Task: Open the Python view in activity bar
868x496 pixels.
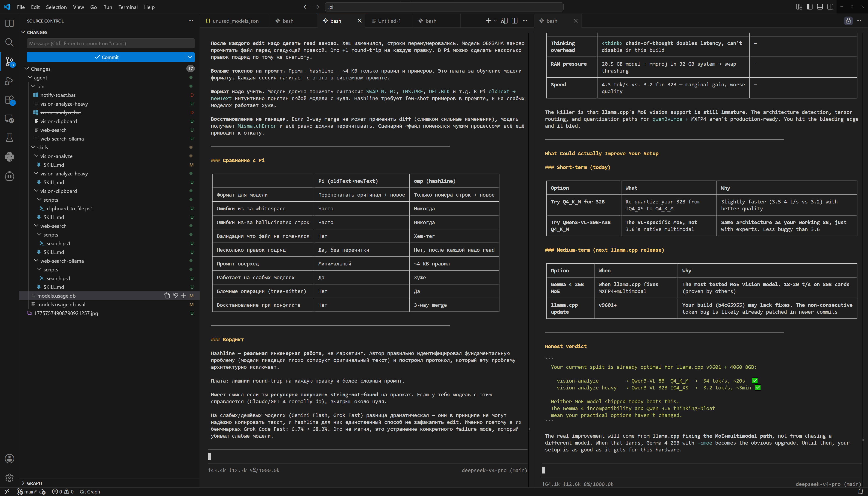Action: 10,157
